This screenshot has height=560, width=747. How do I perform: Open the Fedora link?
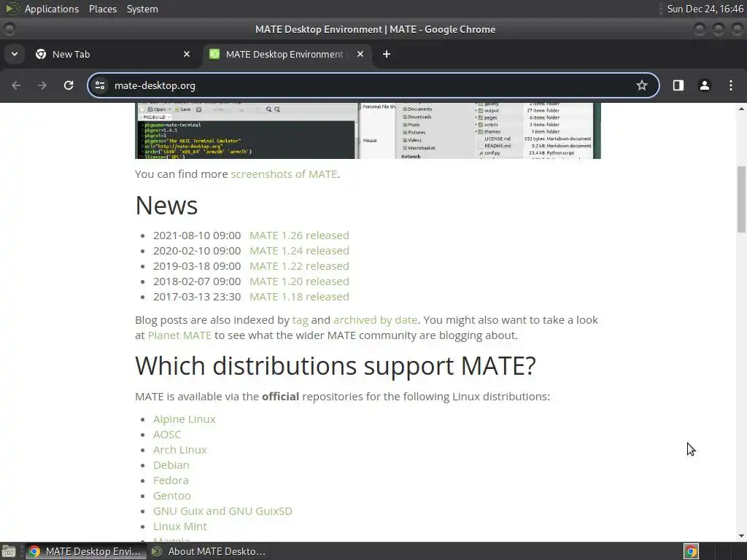171,480
